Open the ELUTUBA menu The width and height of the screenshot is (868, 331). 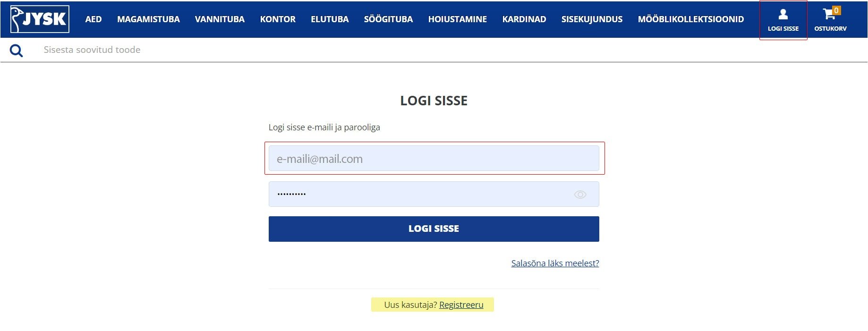coord(330,19)
